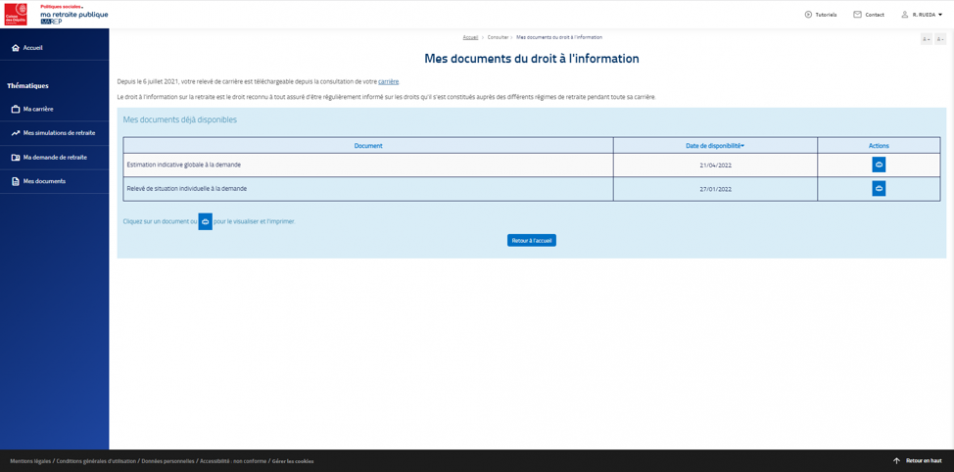Viewport: 954px width, 472px height.
Task: Click the Accueil home icon in sidebar
Action: pos(16,47)
